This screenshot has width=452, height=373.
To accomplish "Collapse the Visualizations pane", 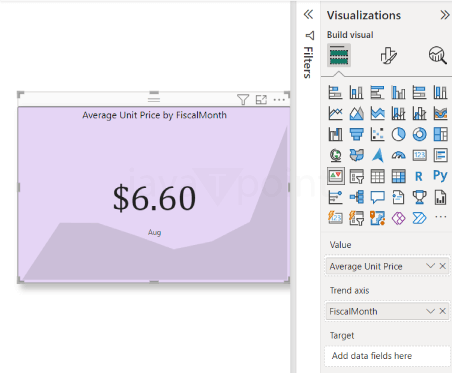I will (444, 15).
